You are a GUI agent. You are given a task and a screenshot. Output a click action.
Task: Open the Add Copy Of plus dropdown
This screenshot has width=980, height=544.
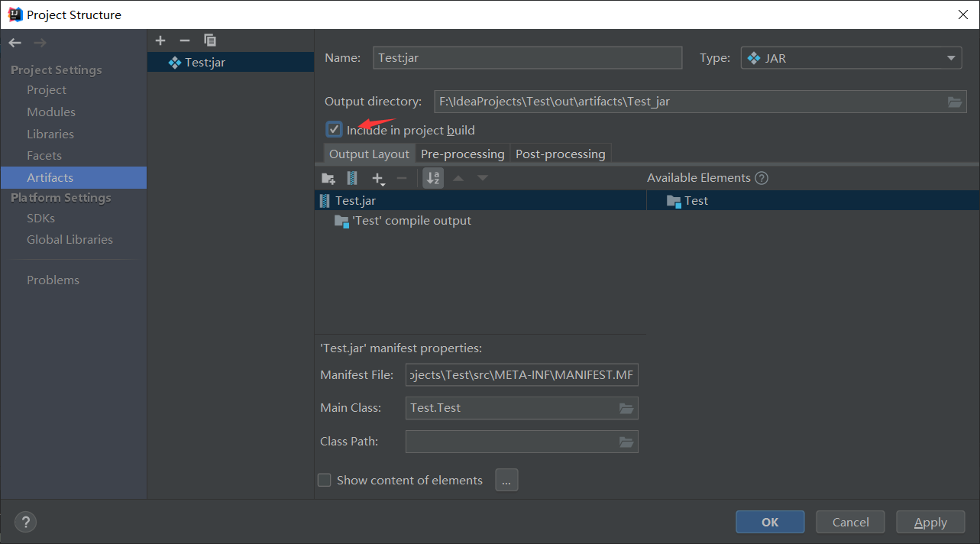pos(378,179)
